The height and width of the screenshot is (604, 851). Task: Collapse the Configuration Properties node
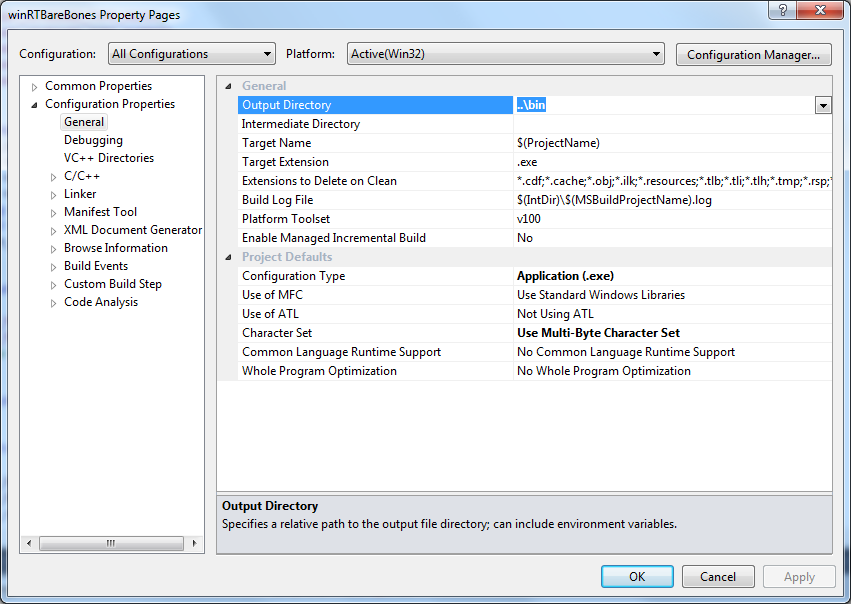click(x=35, y=105)
